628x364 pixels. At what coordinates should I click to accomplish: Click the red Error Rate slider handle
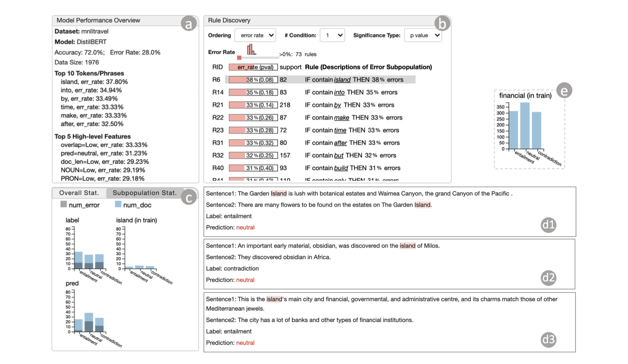coord(239,58)
